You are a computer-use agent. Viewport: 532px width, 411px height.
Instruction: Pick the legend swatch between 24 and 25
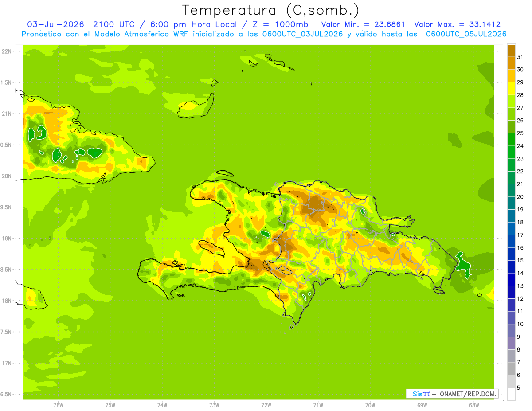[x=511, y=139]
